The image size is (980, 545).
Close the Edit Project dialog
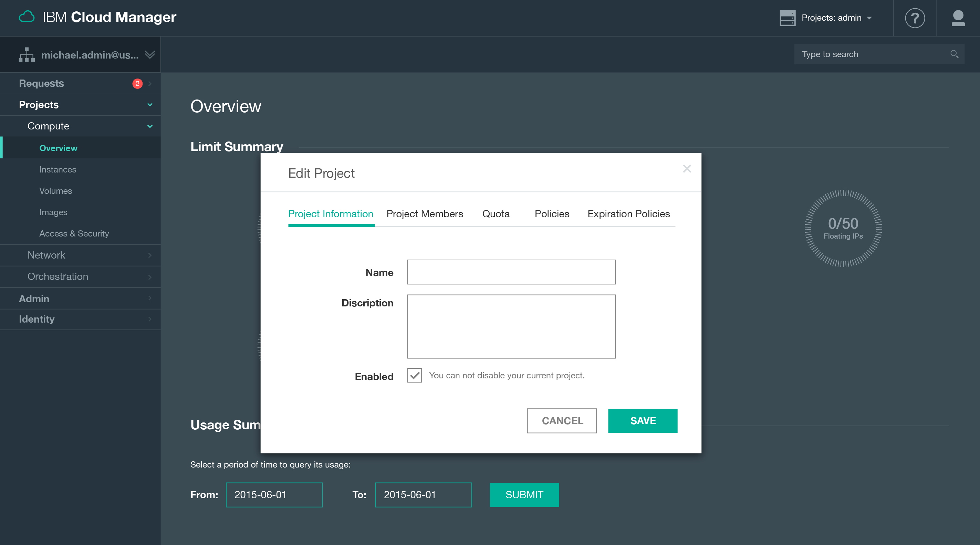click(x=687, y=168)
